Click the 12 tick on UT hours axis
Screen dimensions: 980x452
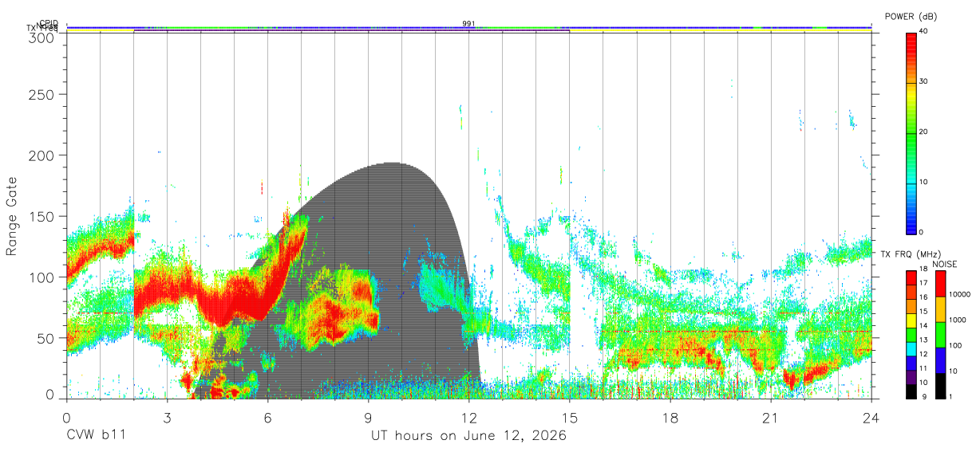click(x=469, y=417)
